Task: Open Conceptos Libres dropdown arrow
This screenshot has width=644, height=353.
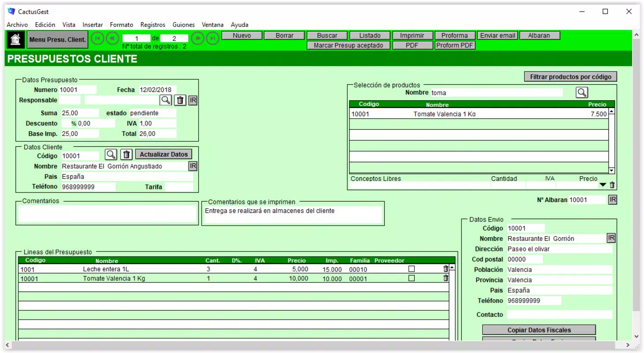Action: [603, 185]
